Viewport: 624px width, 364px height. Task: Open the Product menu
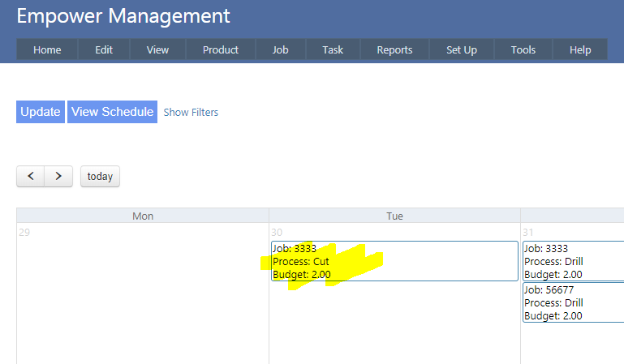(221, 49)
